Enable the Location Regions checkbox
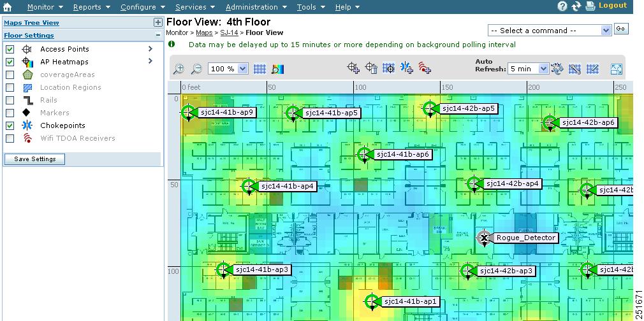Screen dimensions: 644x321 (x=10, y=87)
